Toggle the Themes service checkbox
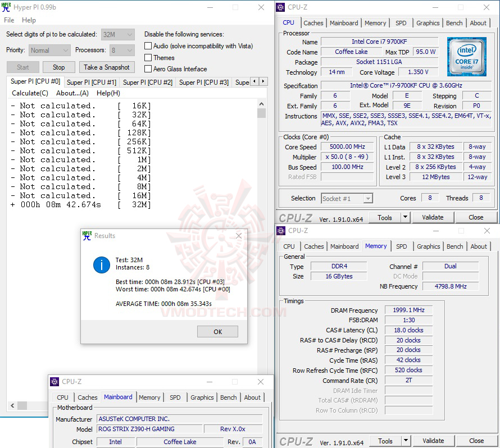Image resolution: width=500 pixels, height=448 pixels. (148, 58)
